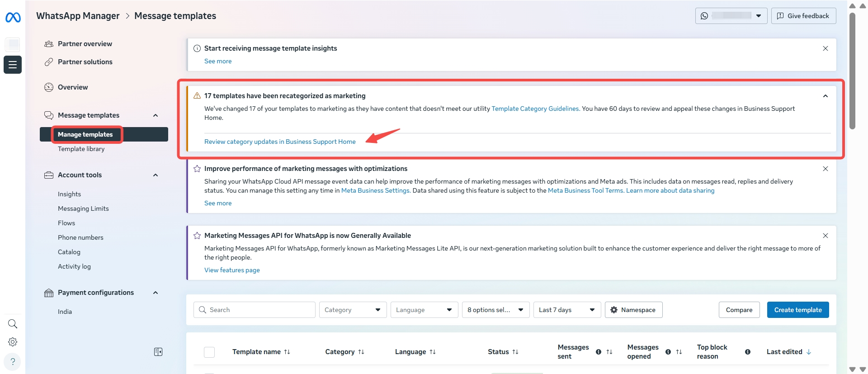Open the Last 7 days dropdown
868x374 pixels.
pyautogui.click(x=567, y=310)
